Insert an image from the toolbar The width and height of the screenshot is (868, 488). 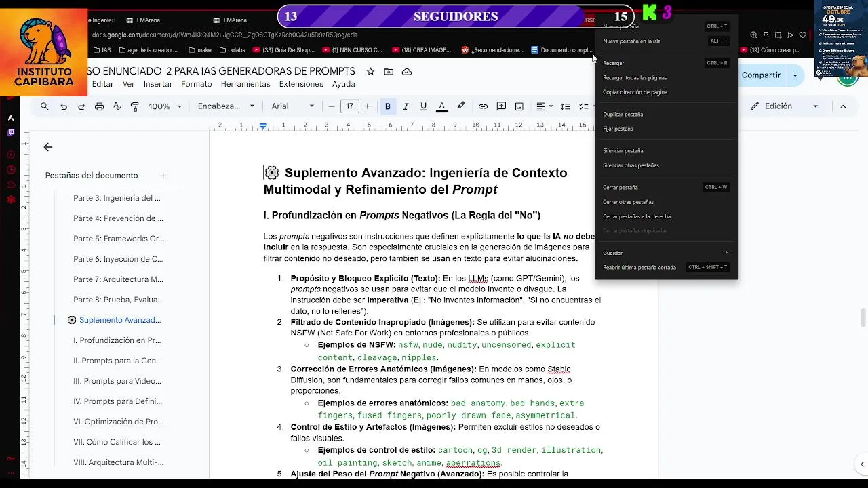(519, 106)
